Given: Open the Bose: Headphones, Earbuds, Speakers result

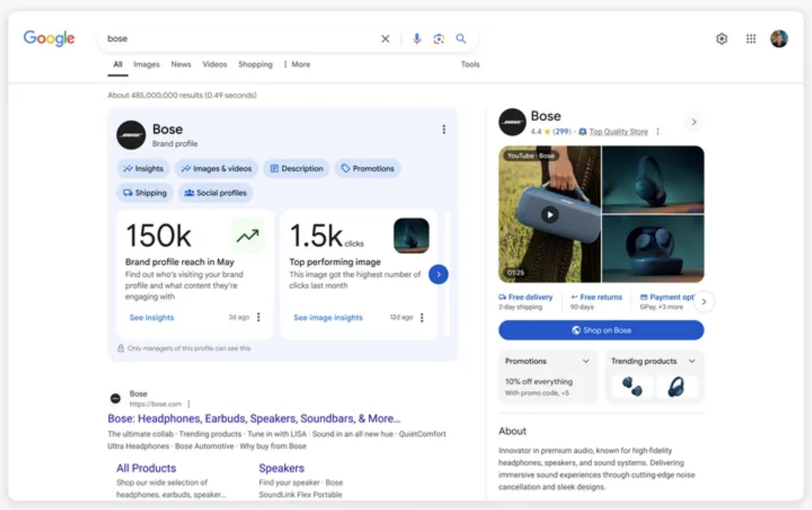Looking at the screenshot, I should click(254, 419).
